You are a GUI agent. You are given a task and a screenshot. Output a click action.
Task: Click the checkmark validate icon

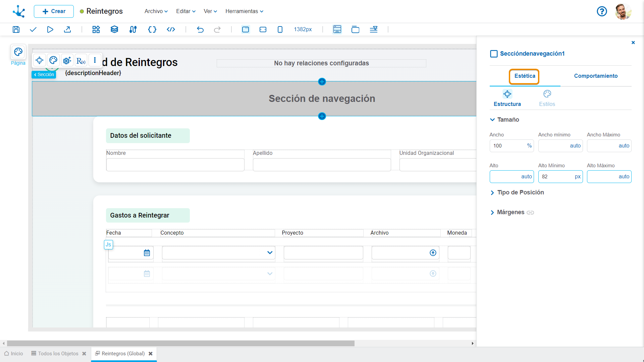[x=33, y=29]
